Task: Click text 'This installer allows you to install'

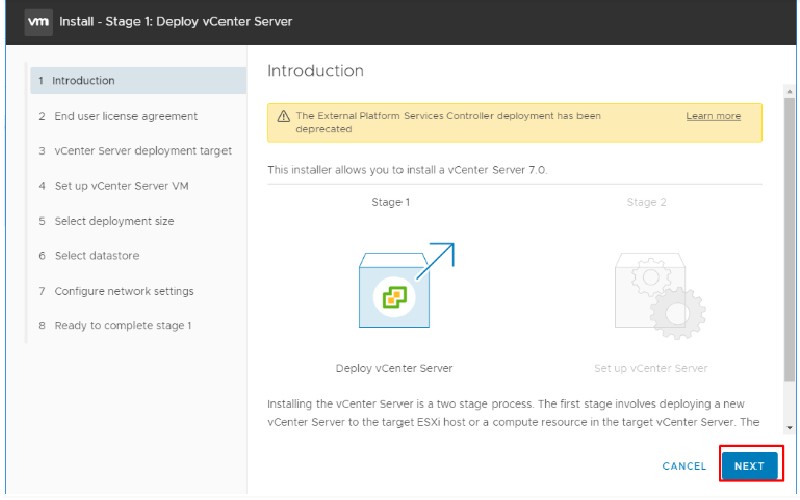Action: tap(407, 170)
